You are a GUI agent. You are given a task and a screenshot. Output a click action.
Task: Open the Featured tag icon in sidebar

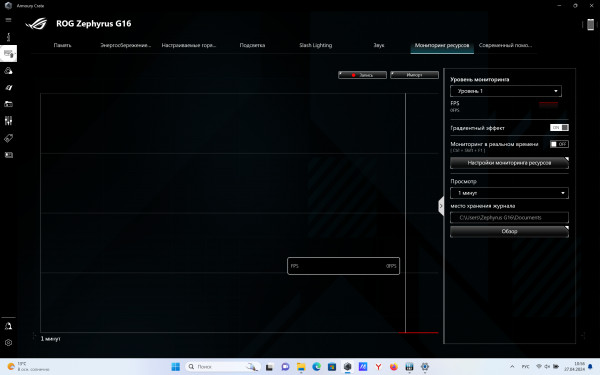point(8,138)
